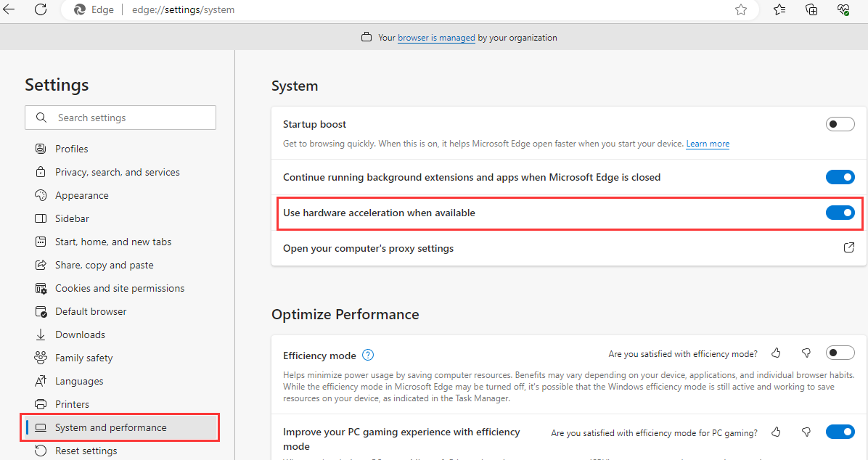The height and width of the screenshot is (460, 868).
Task: Click the Startup boost Learn more link
Action: [708, 144]
